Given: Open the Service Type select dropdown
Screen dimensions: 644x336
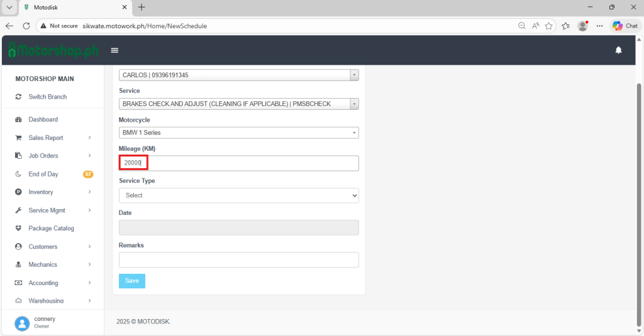Looking at the screenshot, I should [x=238, y=195].
